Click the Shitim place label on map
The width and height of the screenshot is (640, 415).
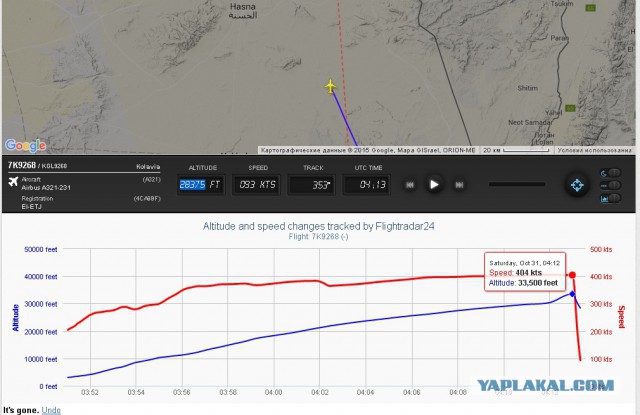click(527, 88)
